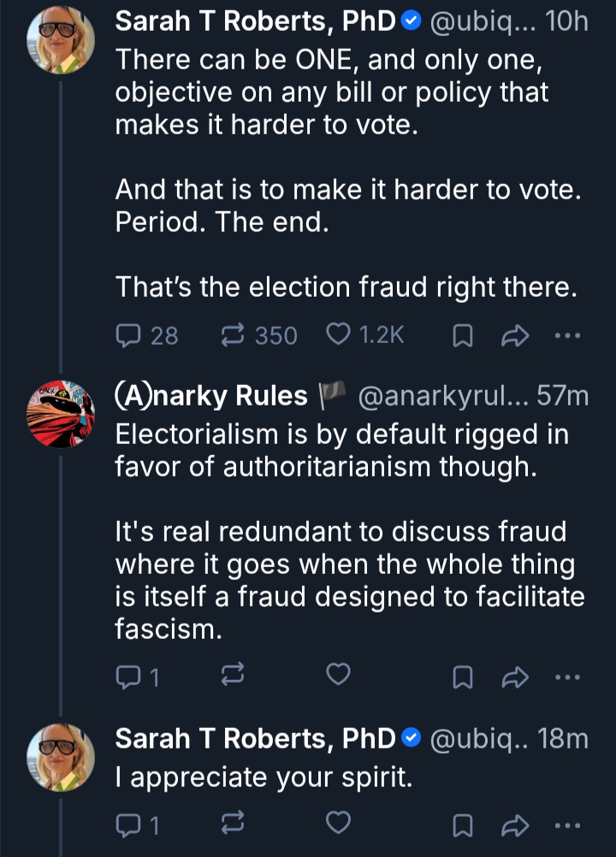The width and height of the screenshot is (616, 857).
Task: Open more options on Sarah's first tweet
Action: (x=566, y=335)
